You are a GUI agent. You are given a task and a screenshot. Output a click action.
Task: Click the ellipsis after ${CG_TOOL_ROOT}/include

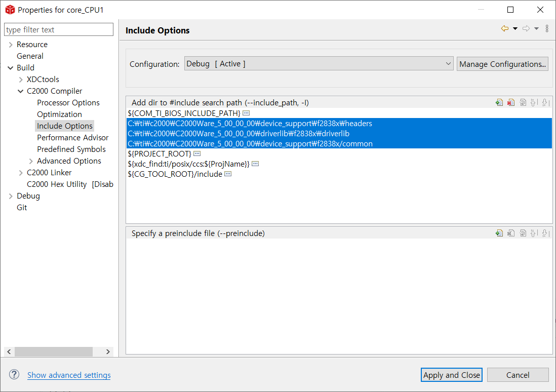tap(228, 174)
